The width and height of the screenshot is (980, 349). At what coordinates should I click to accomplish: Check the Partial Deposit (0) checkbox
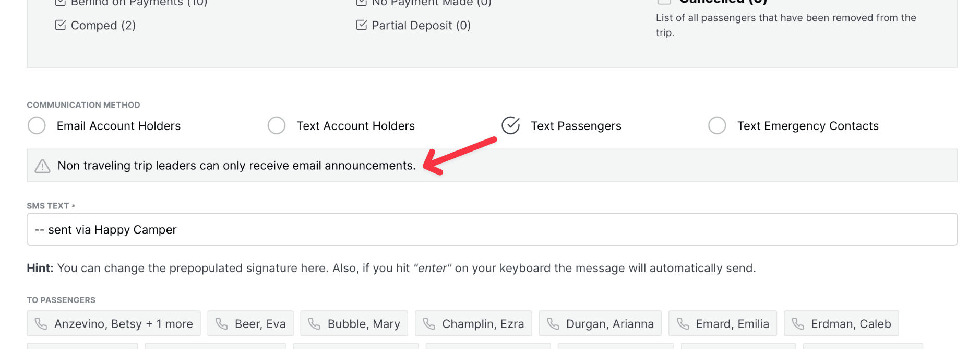pos(362,24)
